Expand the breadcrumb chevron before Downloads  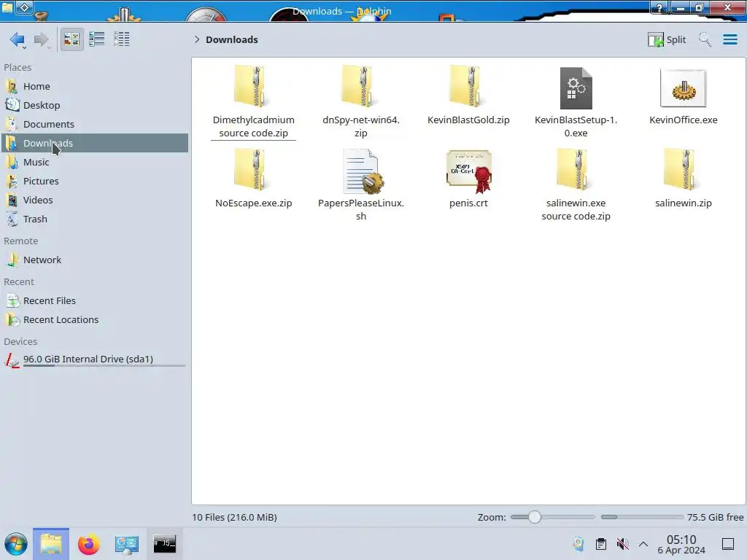coord(197,39)
